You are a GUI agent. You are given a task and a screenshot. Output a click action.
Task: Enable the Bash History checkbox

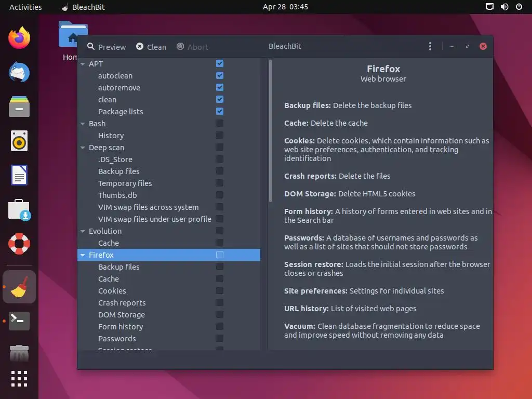coord(220,135)
